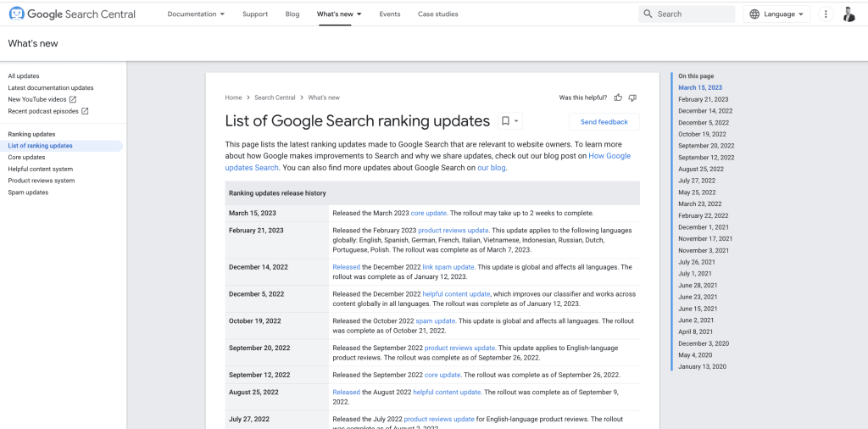Screen dimensions: 868x429
Task: Click Released link in August 25, 2022 row
Action: [346, 392]
